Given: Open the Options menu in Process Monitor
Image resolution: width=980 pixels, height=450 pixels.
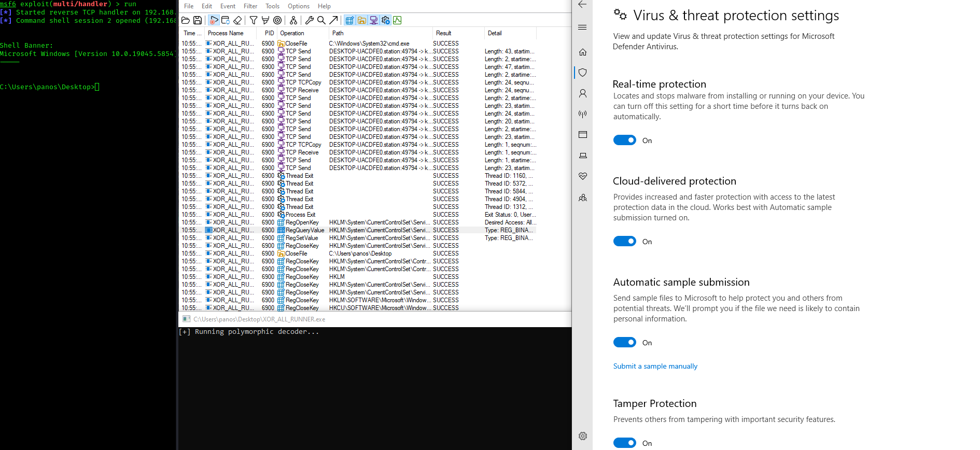Looking at the screenshot, I should [x=299, y=6].
